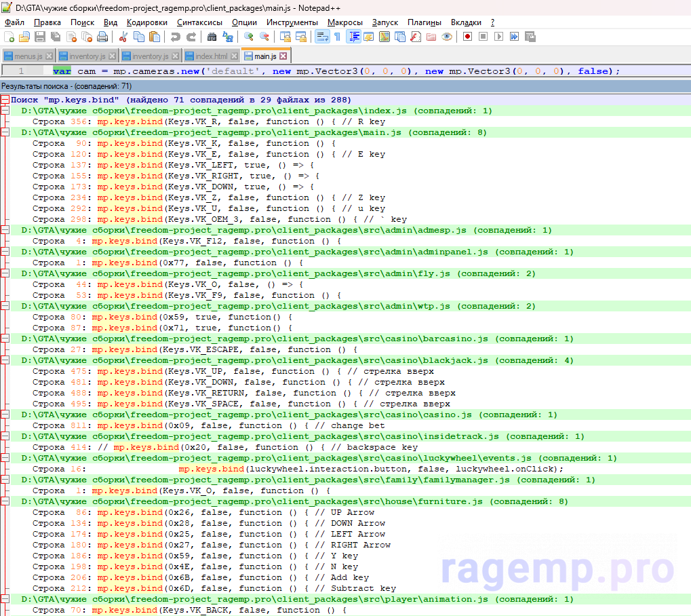Click the Save All toolbar icon

56,37
